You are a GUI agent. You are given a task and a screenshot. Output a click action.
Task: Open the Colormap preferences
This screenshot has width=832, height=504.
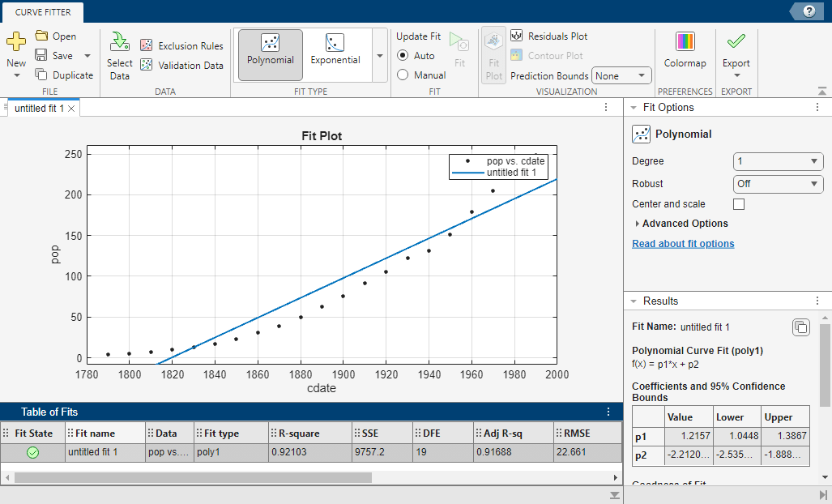coord(685,50)
